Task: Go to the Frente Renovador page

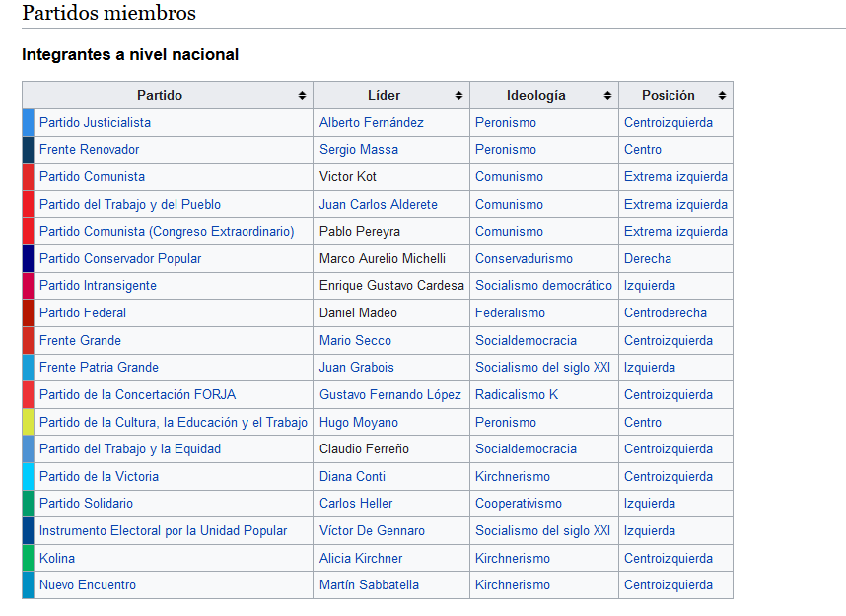Action: pos(89,150)
